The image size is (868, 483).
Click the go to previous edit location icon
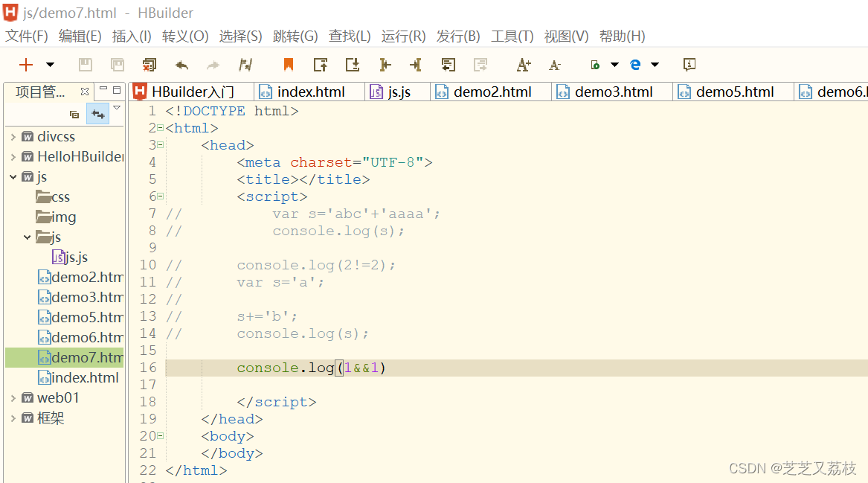pos(385,65)
